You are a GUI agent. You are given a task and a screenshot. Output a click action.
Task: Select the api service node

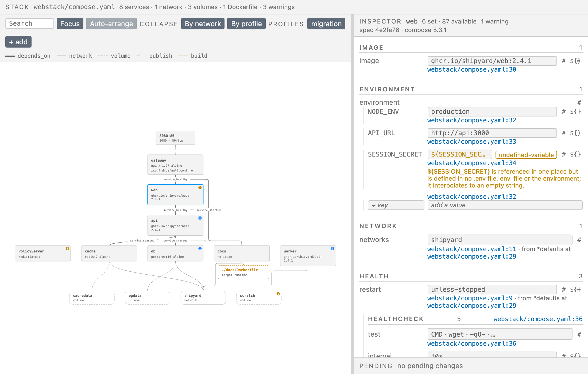[x=175, y=225]
